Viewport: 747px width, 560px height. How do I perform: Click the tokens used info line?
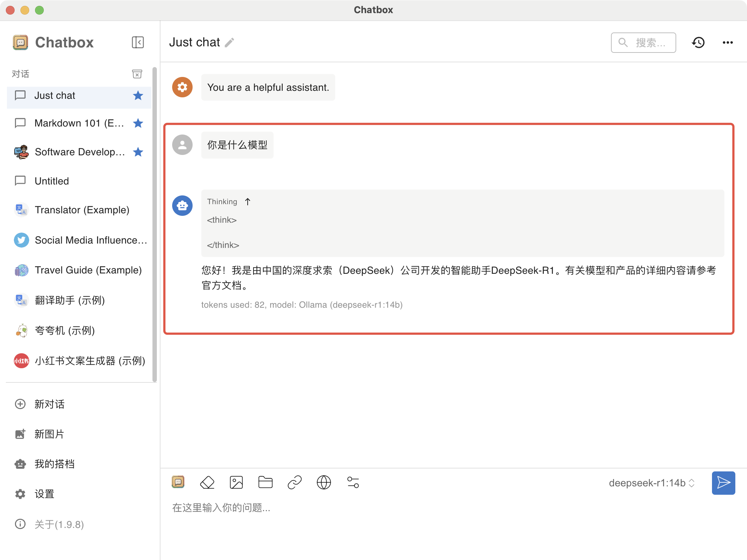(302, 305)
